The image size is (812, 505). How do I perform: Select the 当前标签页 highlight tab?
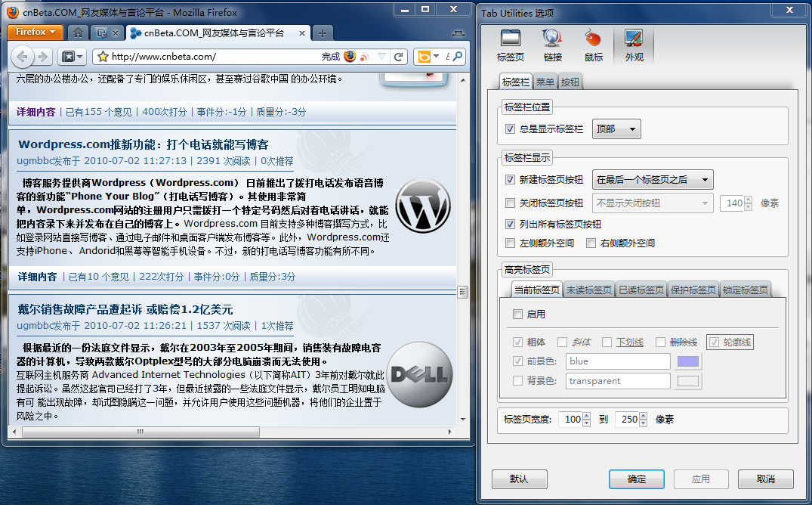(x=536, y=290)
